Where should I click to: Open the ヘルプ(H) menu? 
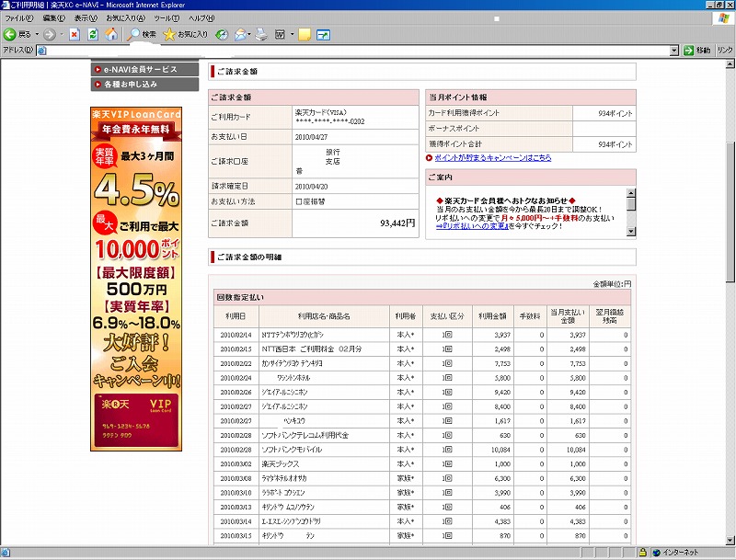point(201,18)
